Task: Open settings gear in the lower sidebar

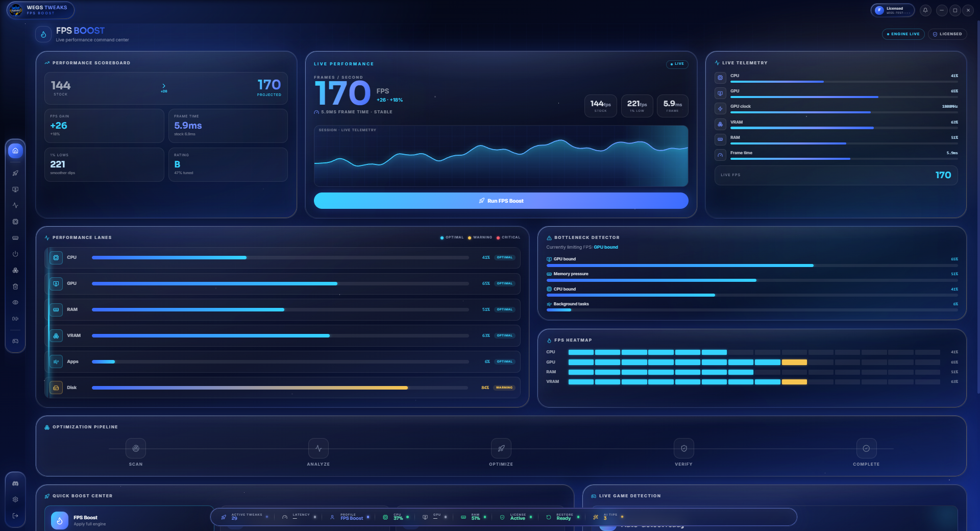Action: pos(15,499)
